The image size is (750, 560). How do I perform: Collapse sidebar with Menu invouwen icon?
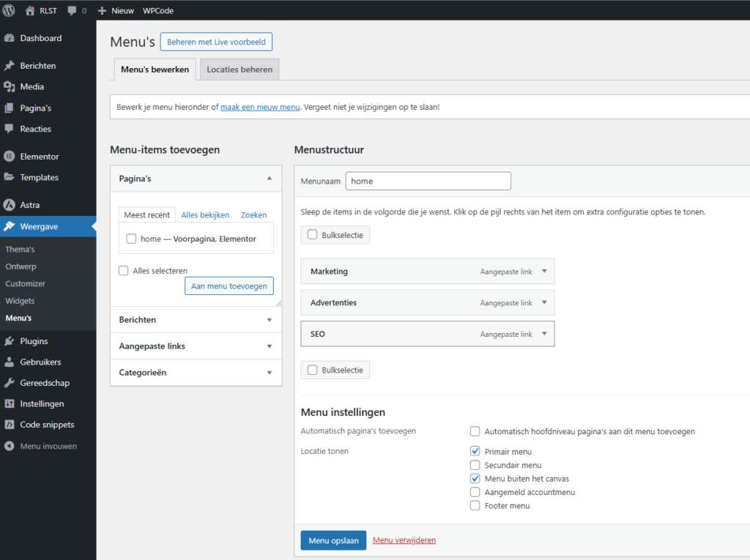[10, 446]
